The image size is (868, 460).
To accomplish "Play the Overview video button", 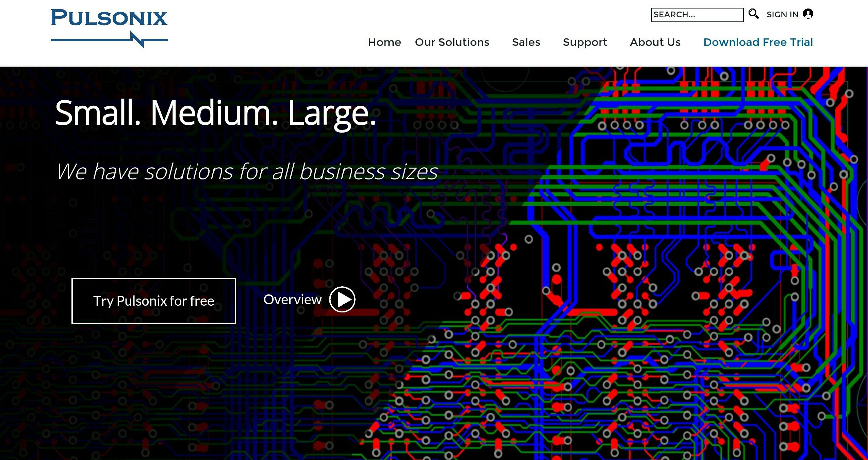I will tap(342, 300).
